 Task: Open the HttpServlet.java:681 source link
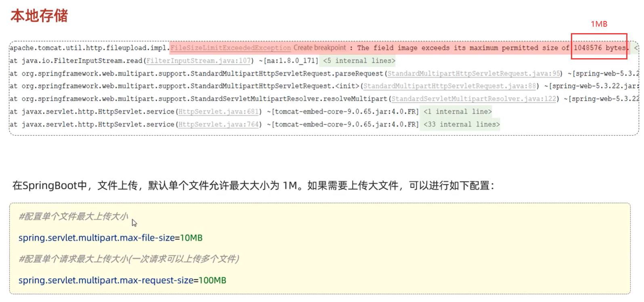click(x=218, y=112)
